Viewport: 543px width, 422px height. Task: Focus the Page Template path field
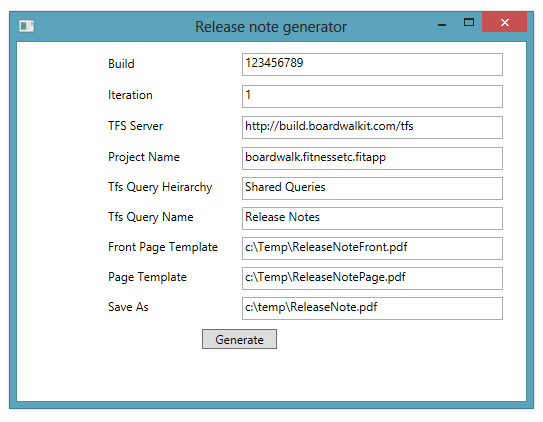point(372,278)
